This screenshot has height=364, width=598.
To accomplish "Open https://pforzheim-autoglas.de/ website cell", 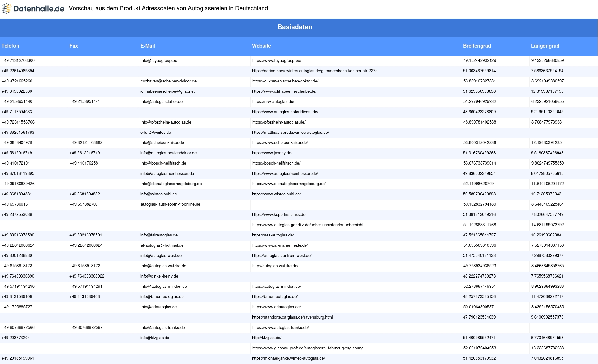I will (279, 122).
